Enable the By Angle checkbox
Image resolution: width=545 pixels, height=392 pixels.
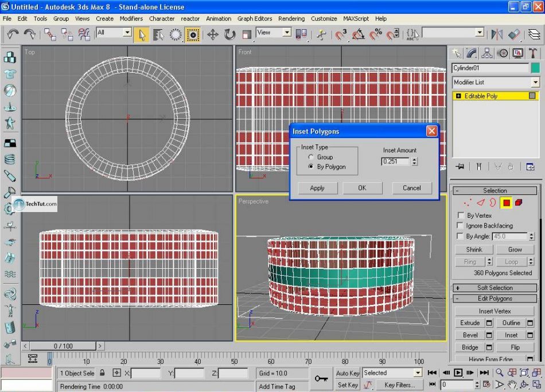(460, 236)
